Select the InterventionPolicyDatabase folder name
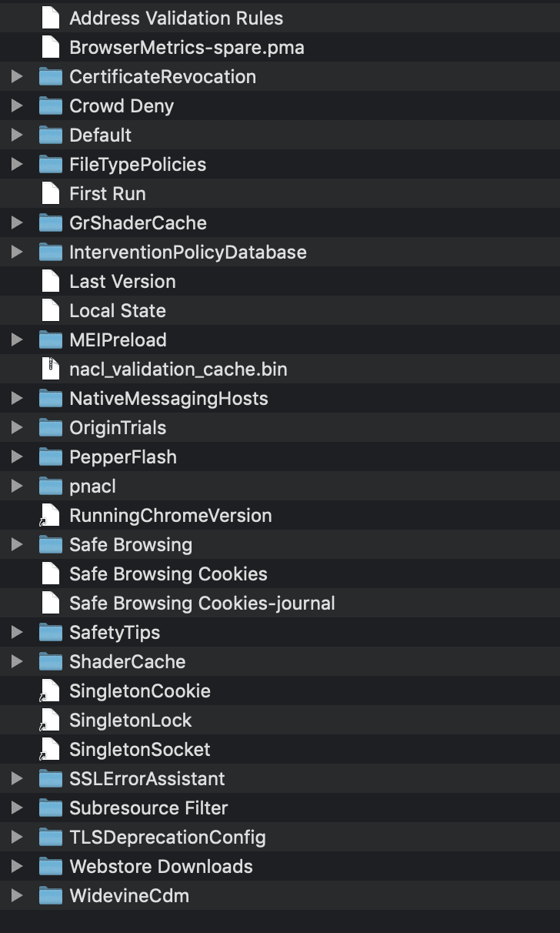Image resolution: width=560 pixels, height=933 pixels. click(x=188, y=252)
